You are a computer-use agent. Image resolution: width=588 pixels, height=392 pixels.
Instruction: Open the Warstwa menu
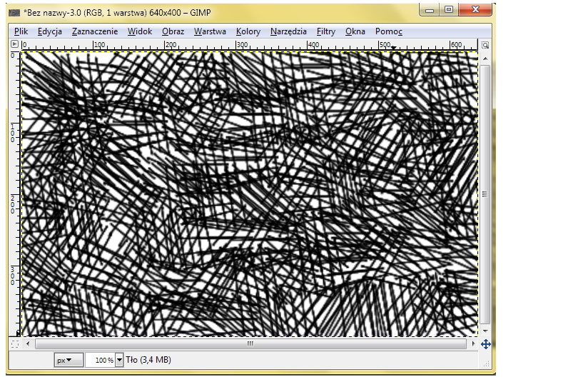210,31
